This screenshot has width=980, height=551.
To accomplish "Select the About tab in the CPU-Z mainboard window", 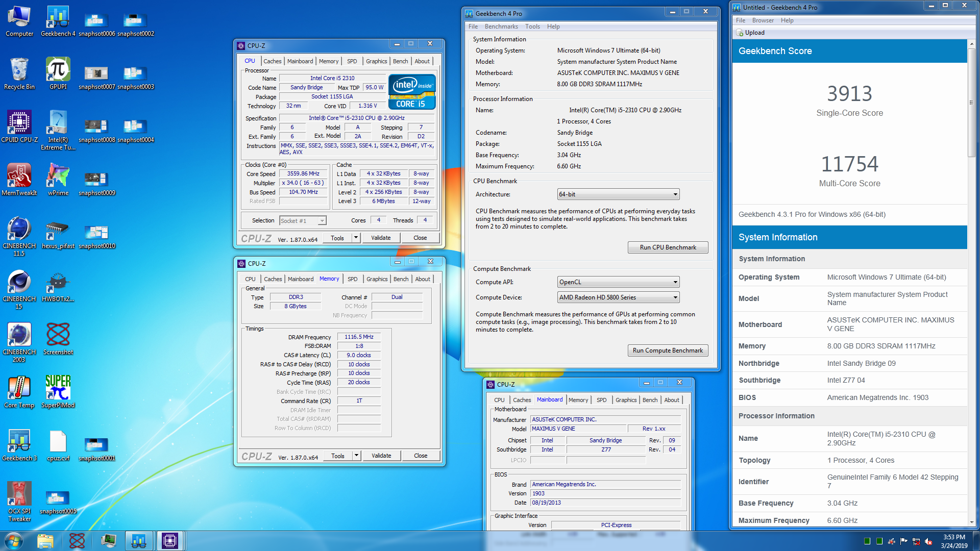I will click(672, 400).
